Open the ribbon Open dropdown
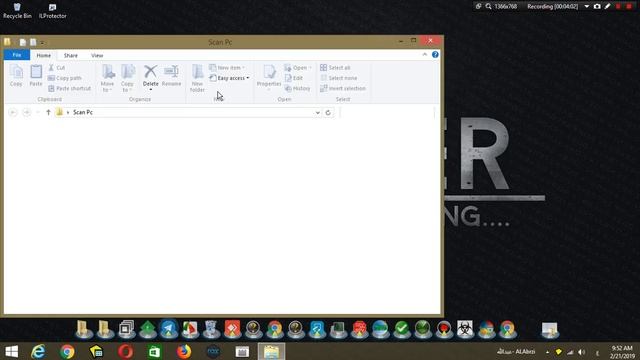 click(x=298, y=68)
